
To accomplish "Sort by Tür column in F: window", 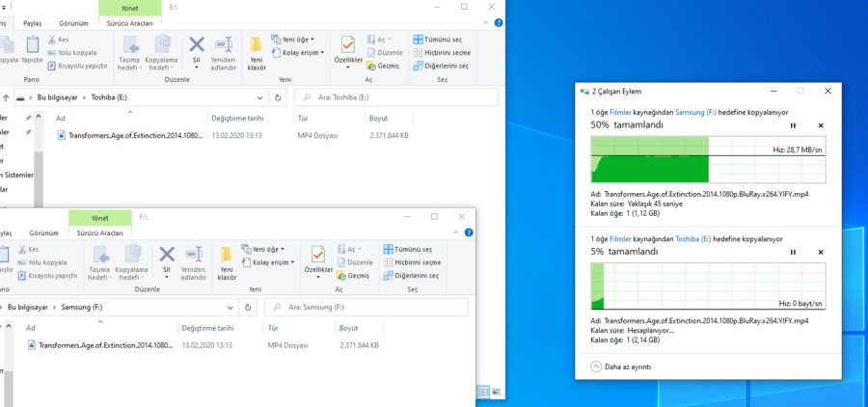I will coord(298,328).
